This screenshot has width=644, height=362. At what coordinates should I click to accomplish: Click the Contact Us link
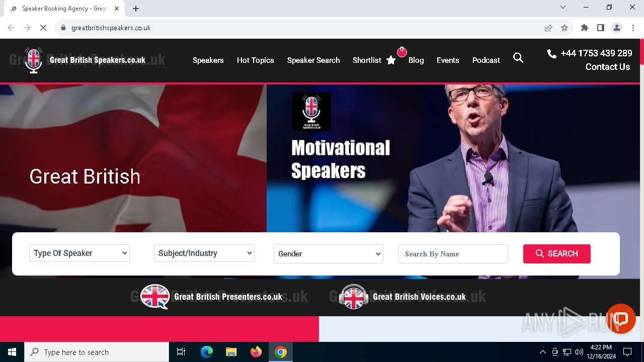tap(608, 67)
